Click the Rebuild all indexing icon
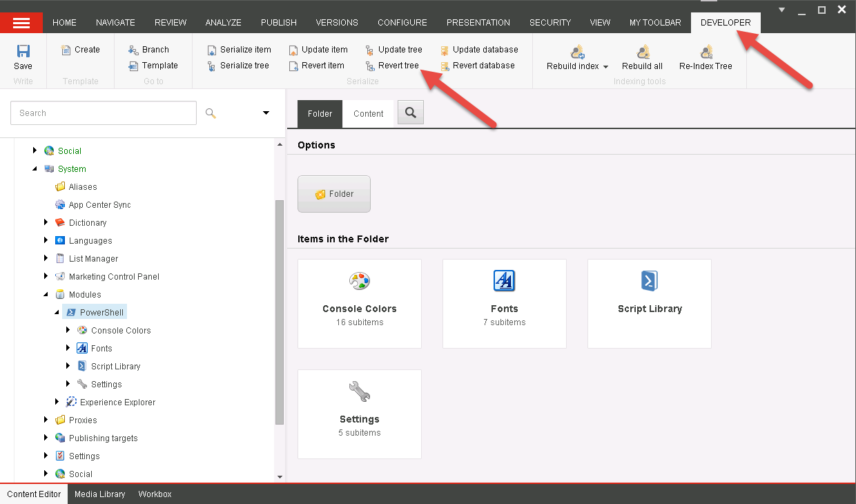 point(643,52)
